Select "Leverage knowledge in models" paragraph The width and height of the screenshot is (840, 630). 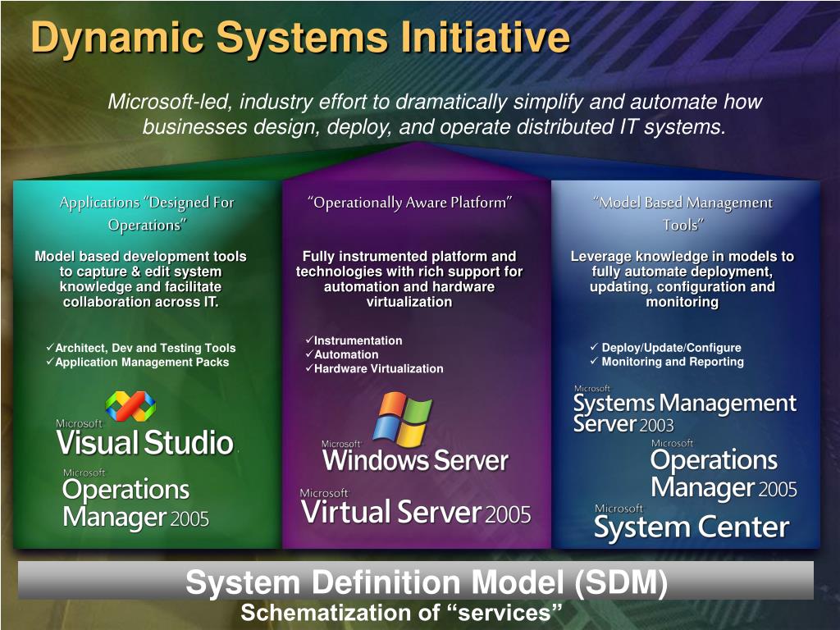pos(682,279)
